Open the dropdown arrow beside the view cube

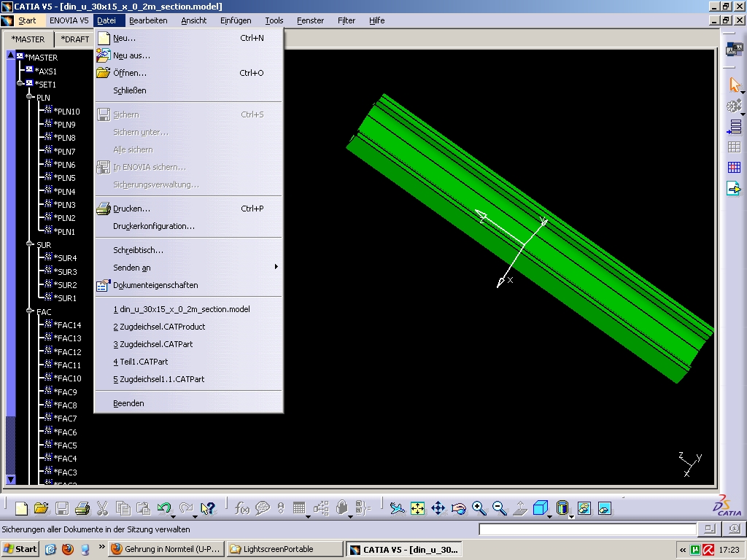click(x=550, y=517)
